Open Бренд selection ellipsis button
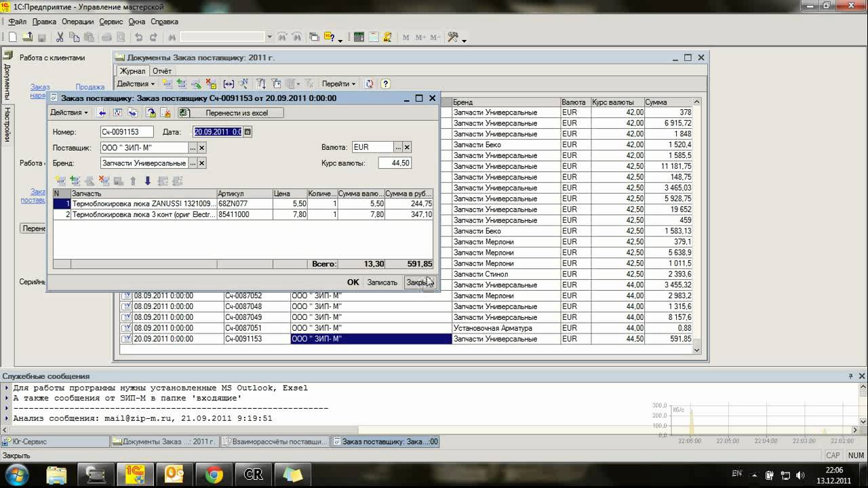The height and width of the screenshot is (488, 868). point(193,163)
